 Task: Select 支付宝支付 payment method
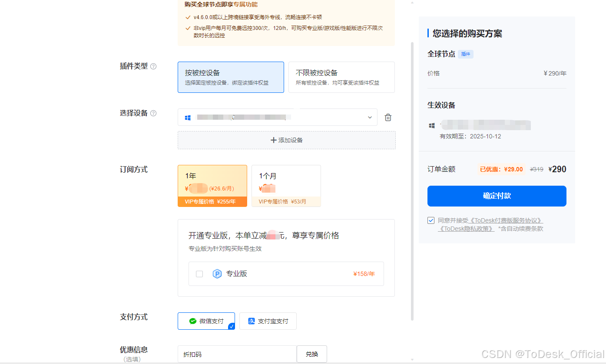coord(268,321)
